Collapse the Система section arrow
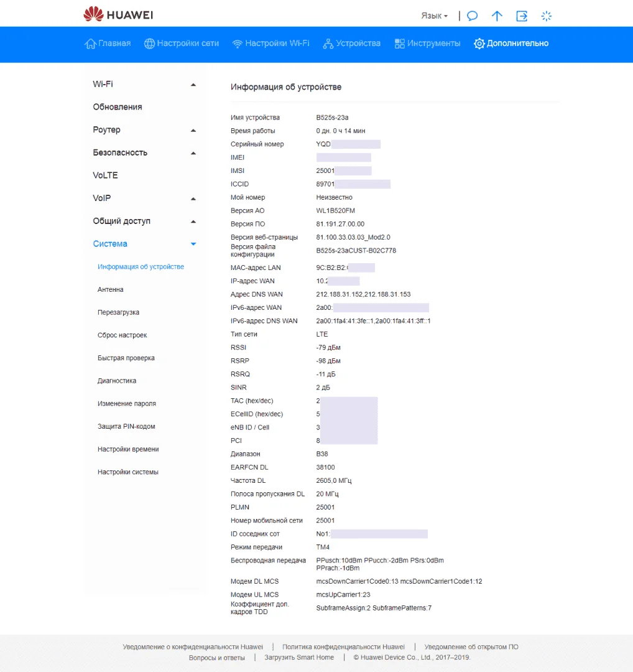The height and width of the screenshot is (672, 633). click(x=193, y=244)
